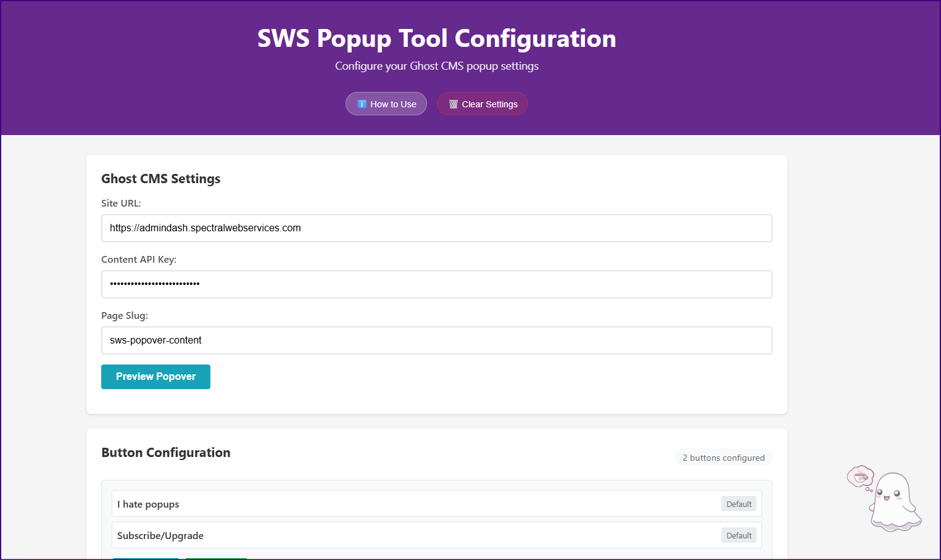Select the Page Slug text box
Viewport: 941px width, 560px height.
(x=436, y=340)
